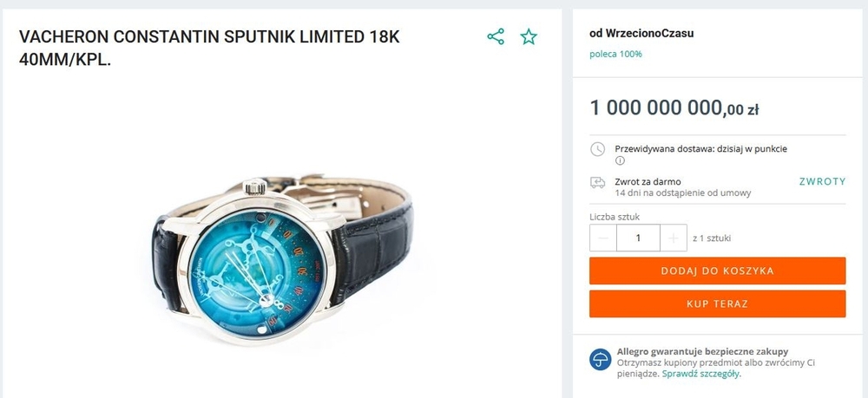Add the listing to favorites with the star
The width and height of the screenshot is (868, 398).
529,36
